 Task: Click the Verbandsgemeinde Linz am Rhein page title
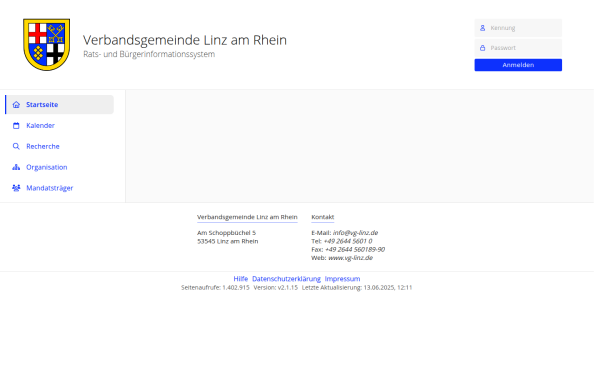point(185,40)
